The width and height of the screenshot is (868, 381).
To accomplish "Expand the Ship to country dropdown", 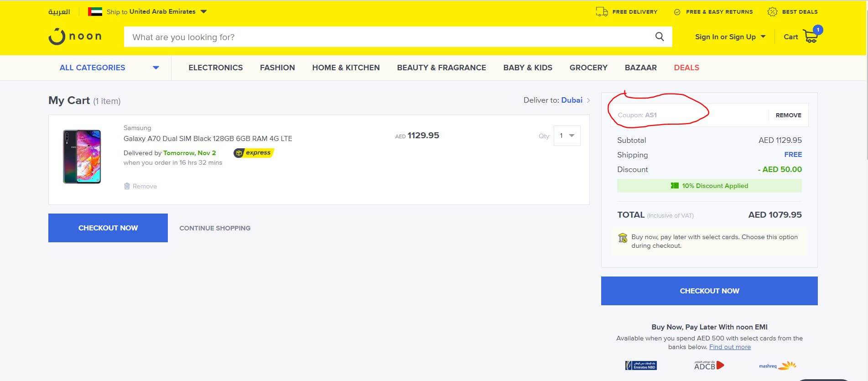I will 203,12.
